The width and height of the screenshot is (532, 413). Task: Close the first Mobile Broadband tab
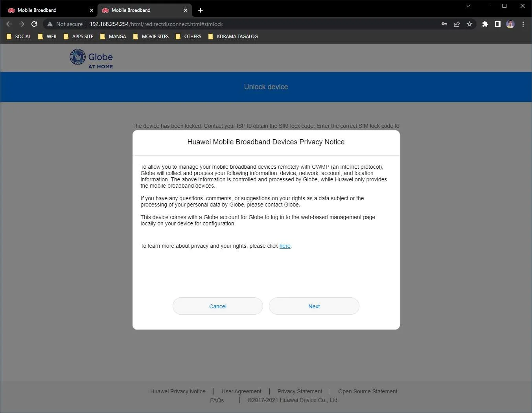(91, 10)
